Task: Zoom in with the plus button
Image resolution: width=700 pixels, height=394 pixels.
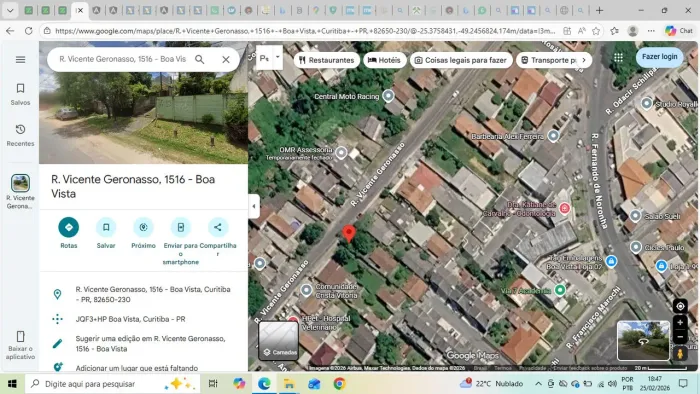Action: [680, 323]
